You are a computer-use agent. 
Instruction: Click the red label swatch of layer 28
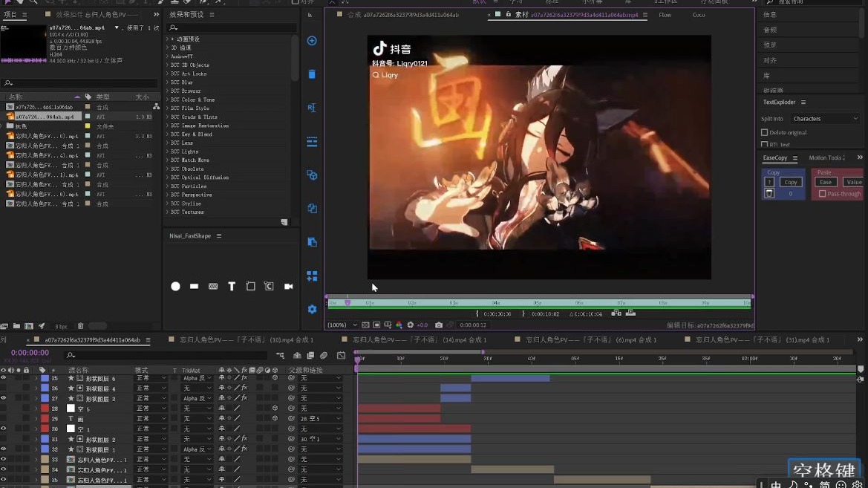pos(45,409)
